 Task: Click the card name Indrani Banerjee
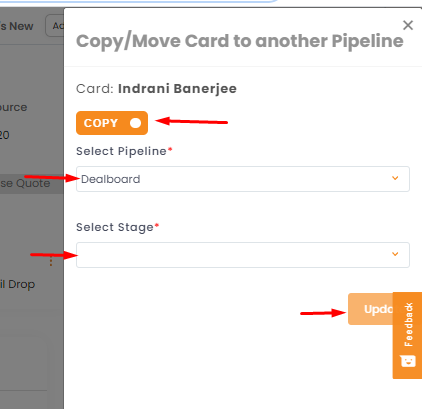tap(177, 89)
